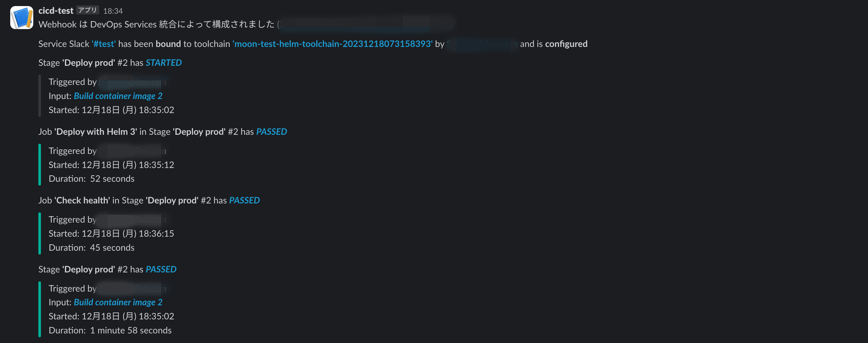Click Triggered by email under Deploy with Helm 3
Image resolution: width=868 pixels, height=343 pixels.
point(132,151)
